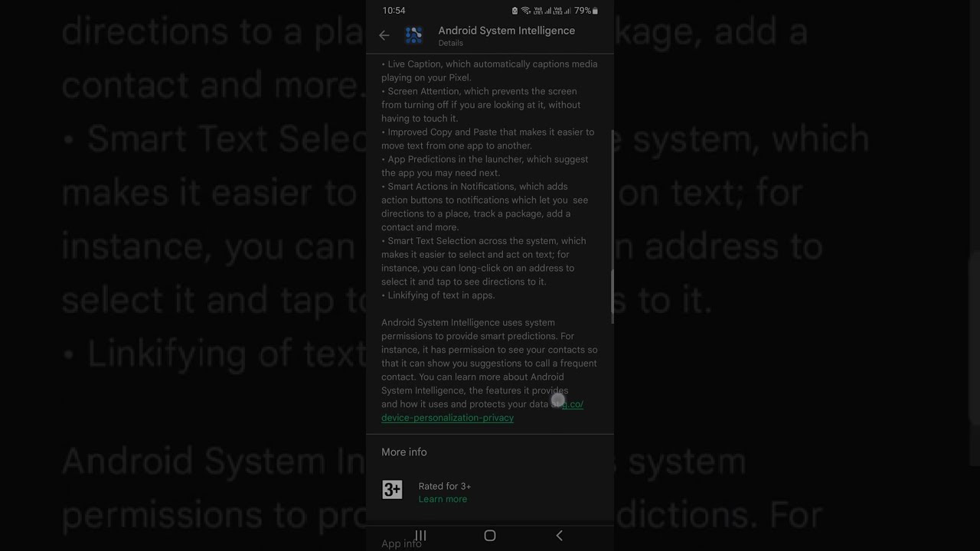This screenshot has width=980, height=551.
Task: Tap the 3+ content rating badge
Action: tap(392, 490)
